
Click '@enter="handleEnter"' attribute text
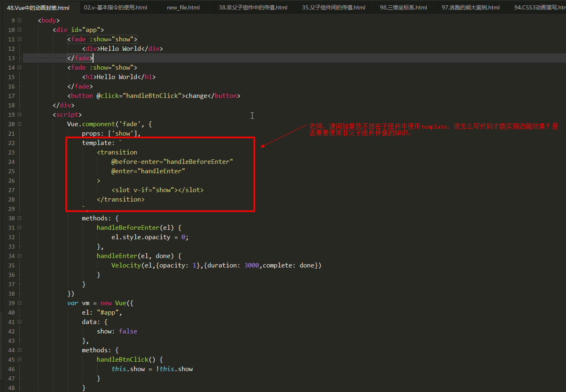tap(148, 171)
